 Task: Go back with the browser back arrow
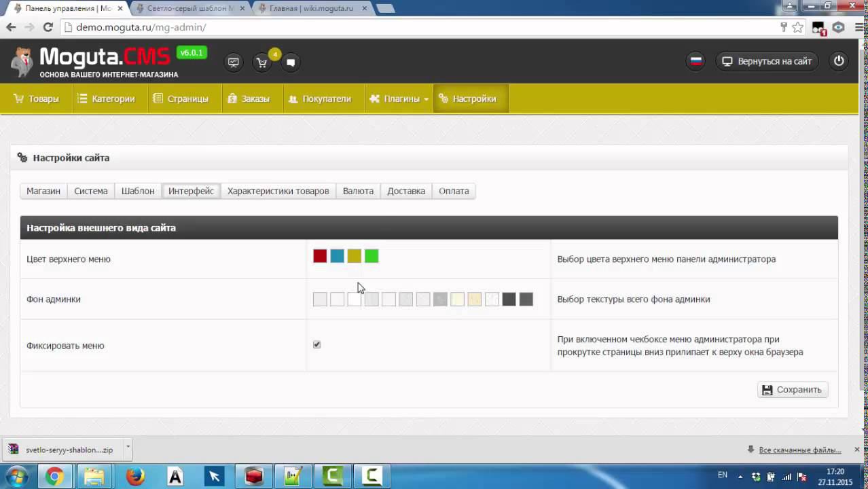[11, 27]
